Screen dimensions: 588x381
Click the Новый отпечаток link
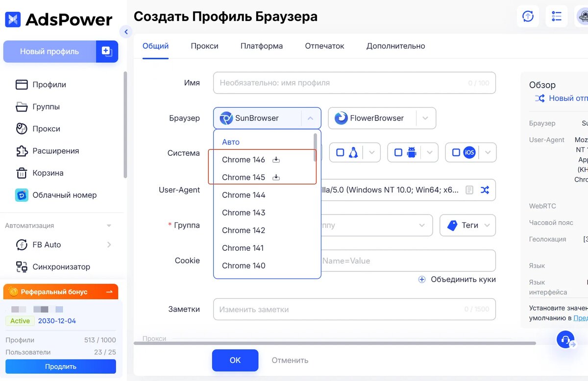coord(568,98)
